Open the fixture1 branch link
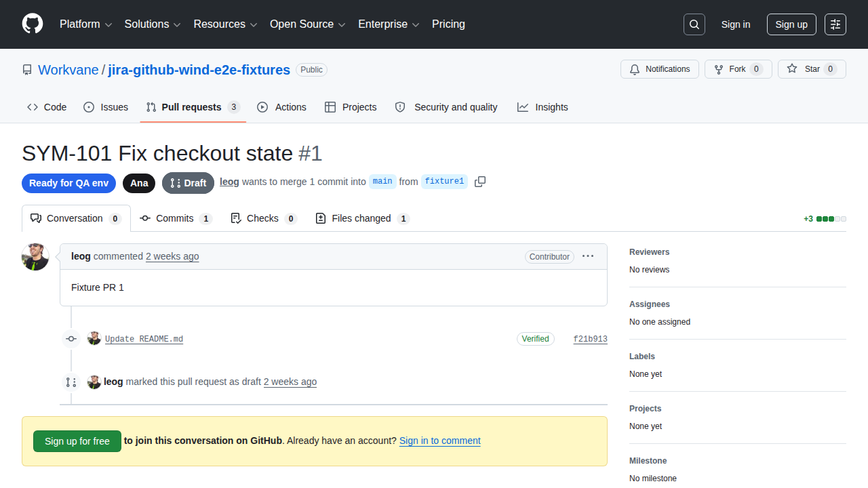 click(444, 181)
